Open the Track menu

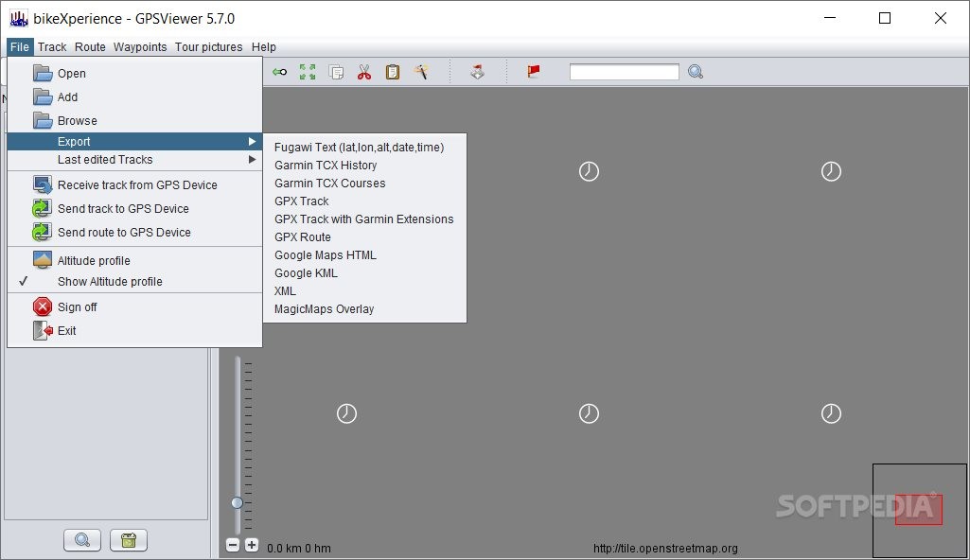point(52,47)
